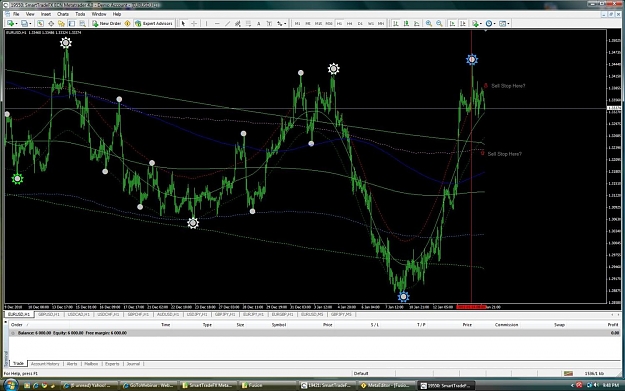The height and width of the screenshot is (391, 625).
Task: Toggle the Data Window crosshair-target icon
Action: [51, 24]
